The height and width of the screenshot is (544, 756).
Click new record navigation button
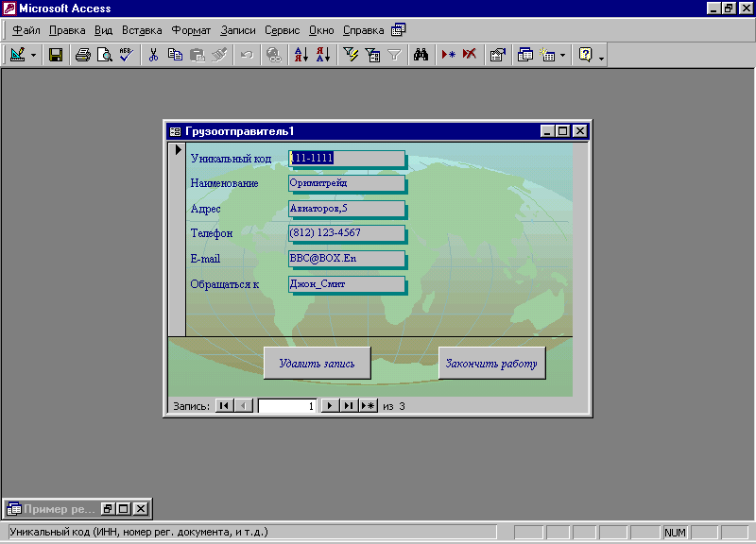pyautogui.click(x=368, y=406)
